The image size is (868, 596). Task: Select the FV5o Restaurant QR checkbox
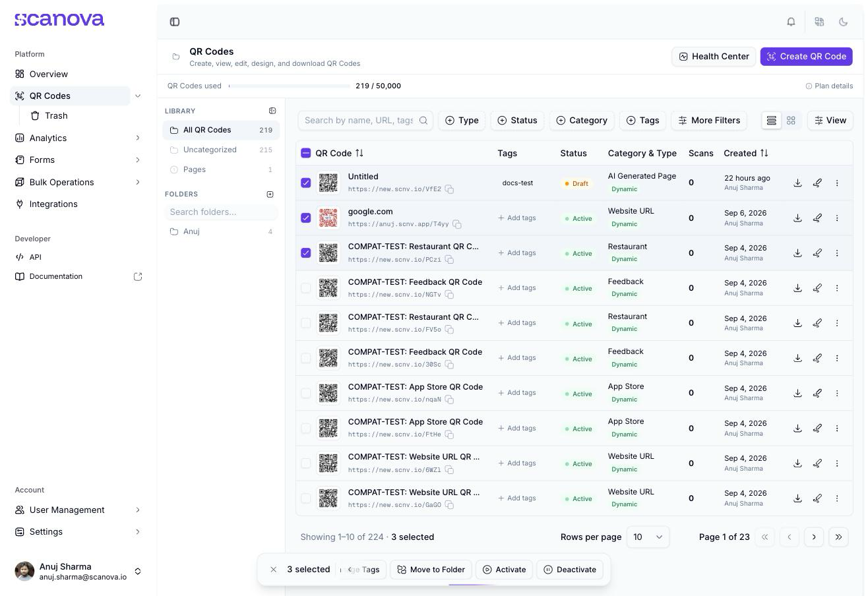[305, 323]
